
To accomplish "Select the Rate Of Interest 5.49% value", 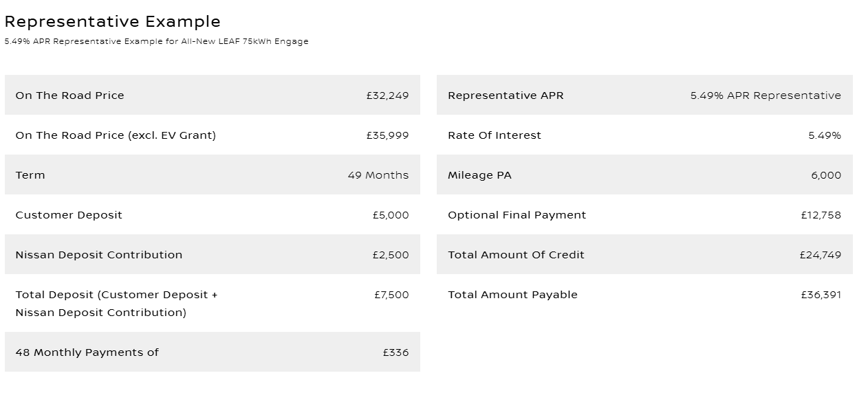I will (824, 135).
